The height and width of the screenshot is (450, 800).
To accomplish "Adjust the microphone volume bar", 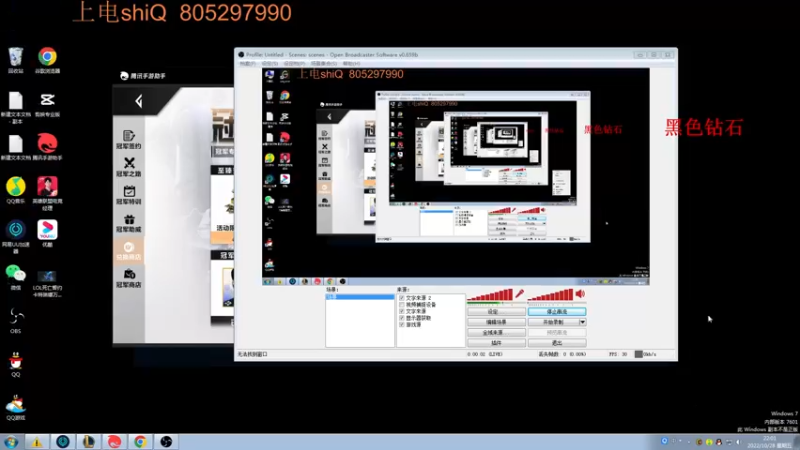I will tap(490, 294).
